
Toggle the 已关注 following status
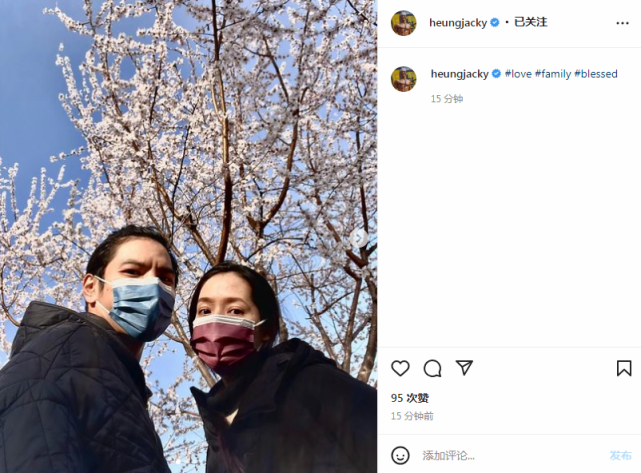[x=531, y=22]
